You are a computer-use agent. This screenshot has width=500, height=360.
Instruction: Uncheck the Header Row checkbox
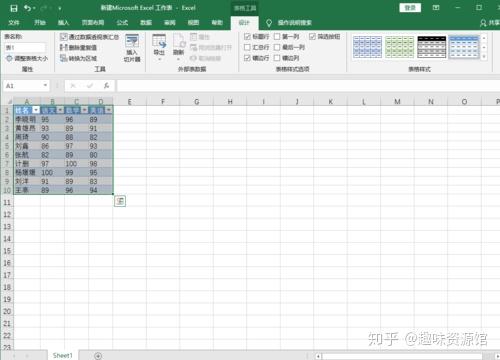tap(247, 36)
